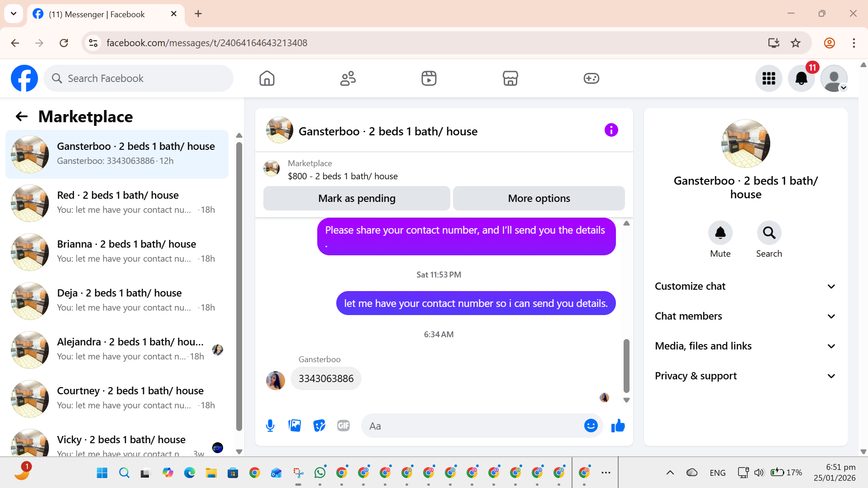Open the Friends icon in top navigation

click(348, 78)
